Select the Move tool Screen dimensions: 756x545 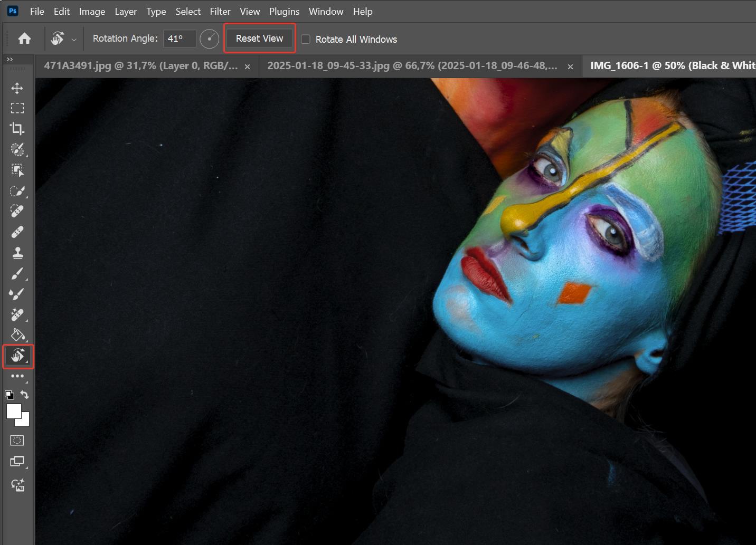coord(17,88)
